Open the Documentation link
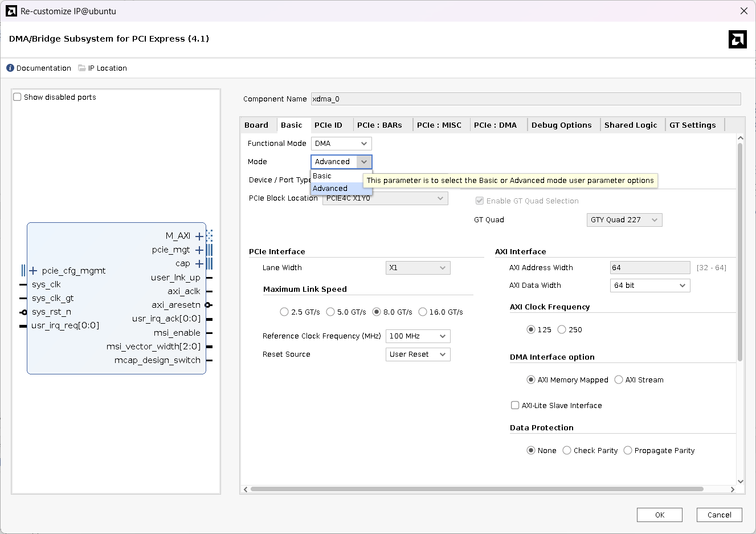Image resolution: width=756 pixels, height=534 pixels. pyautogui.click(x=44, y=68)
